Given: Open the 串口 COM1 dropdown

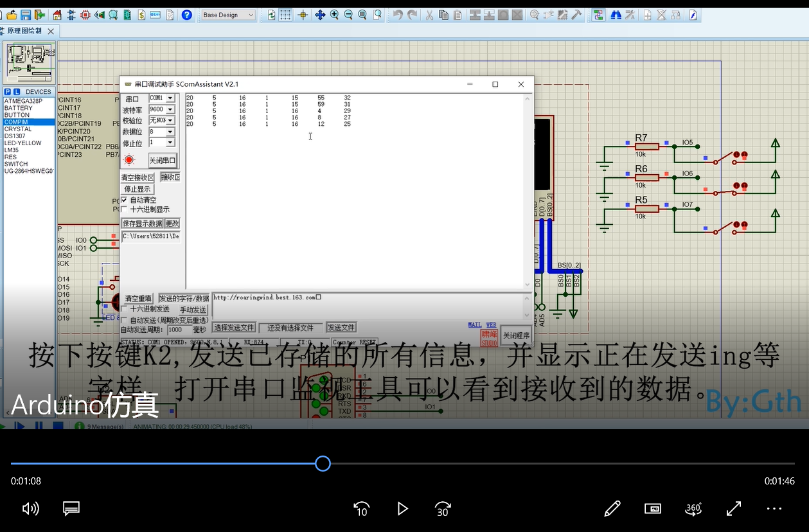Looking at the screenshot, I should (170, 98).
